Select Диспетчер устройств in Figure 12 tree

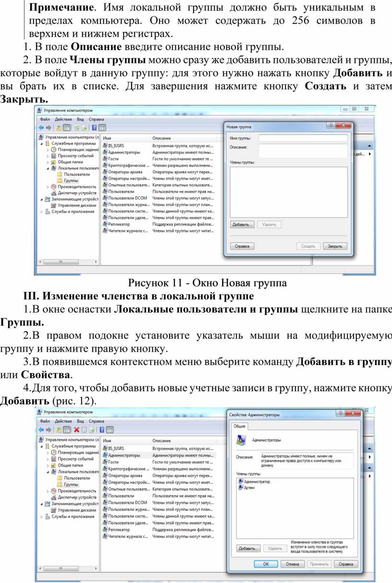(76, 498)
